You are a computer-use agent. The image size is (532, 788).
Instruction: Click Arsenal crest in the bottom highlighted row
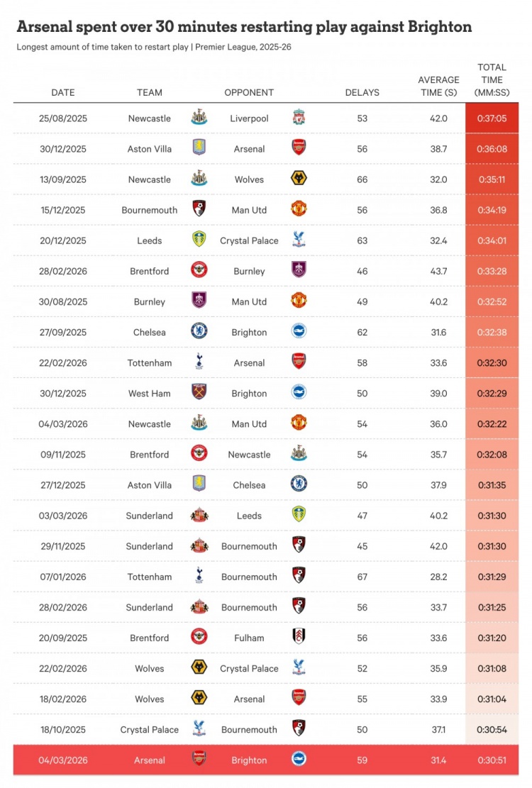pos(199,759)
